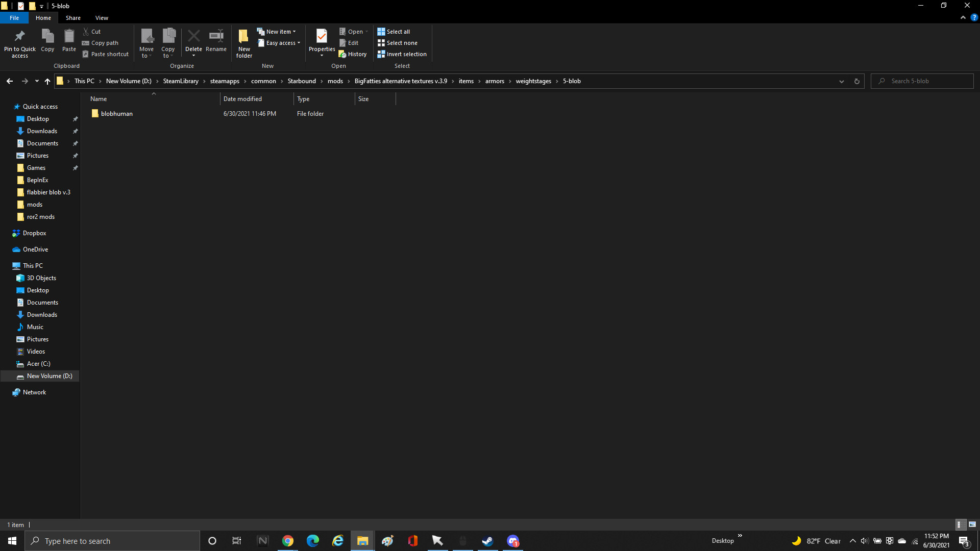Open the Share ribbon tab

click(x=73, y=18)
